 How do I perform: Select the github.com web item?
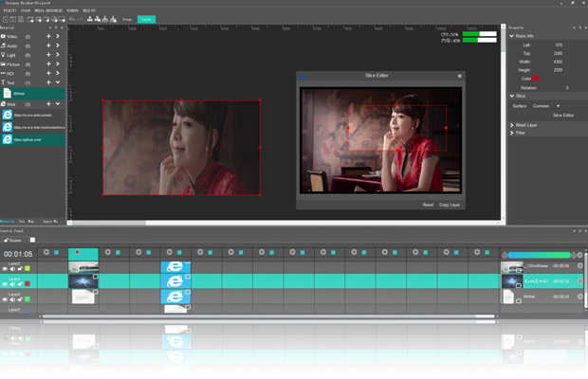coord(32,139)
